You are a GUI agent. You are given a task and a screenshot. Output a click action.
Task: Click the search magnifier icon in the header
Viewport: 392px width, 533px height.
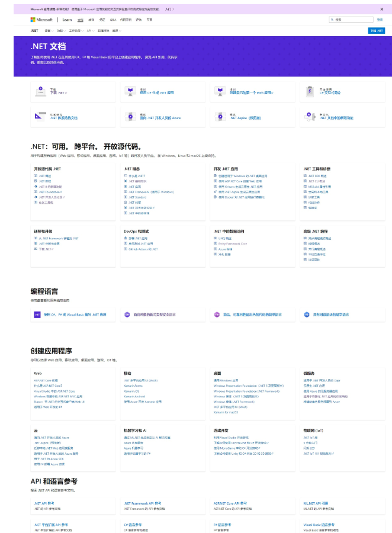click(x=332, y=20)
